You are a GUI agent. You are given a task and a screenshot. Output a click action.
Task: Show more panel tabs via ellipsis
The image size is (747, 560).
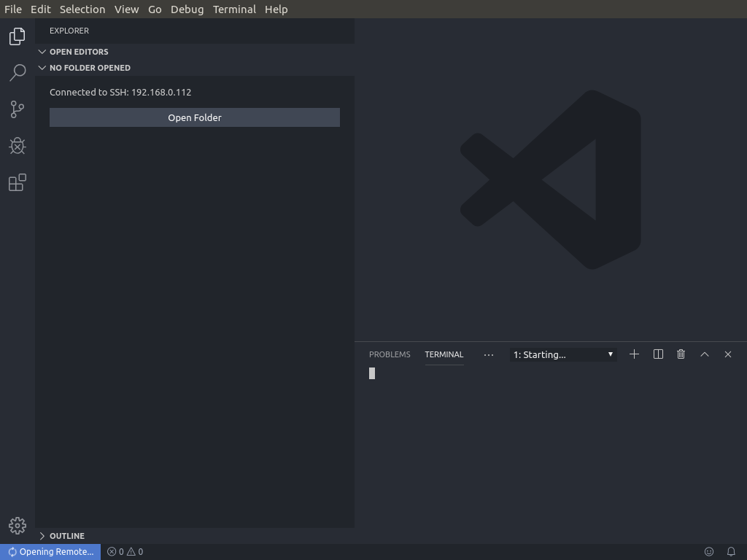[x=488, y=355]
